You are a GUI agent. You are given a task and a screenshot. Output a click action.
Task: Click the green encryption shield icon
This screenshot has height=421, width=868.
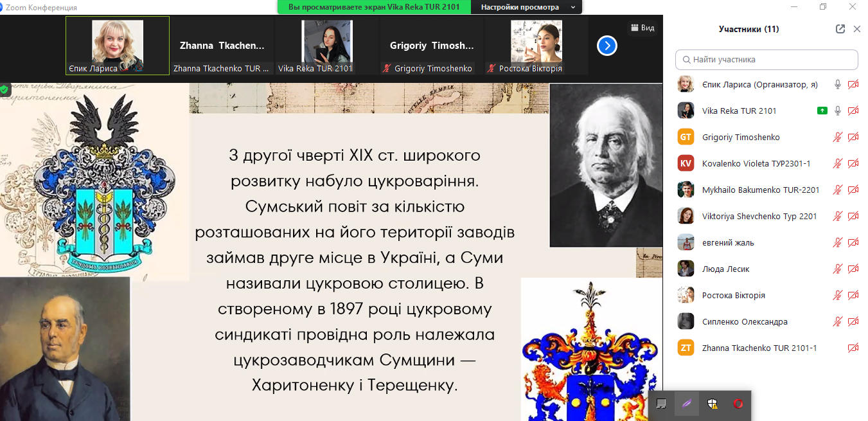4,90
